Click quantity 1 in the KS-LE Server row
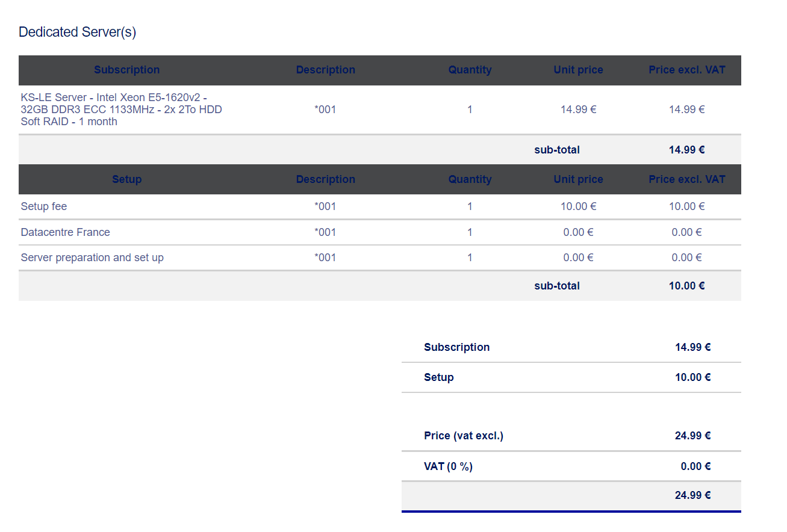Screen dimensions: 787x532 pyautogui.click(x=470, y=110)
